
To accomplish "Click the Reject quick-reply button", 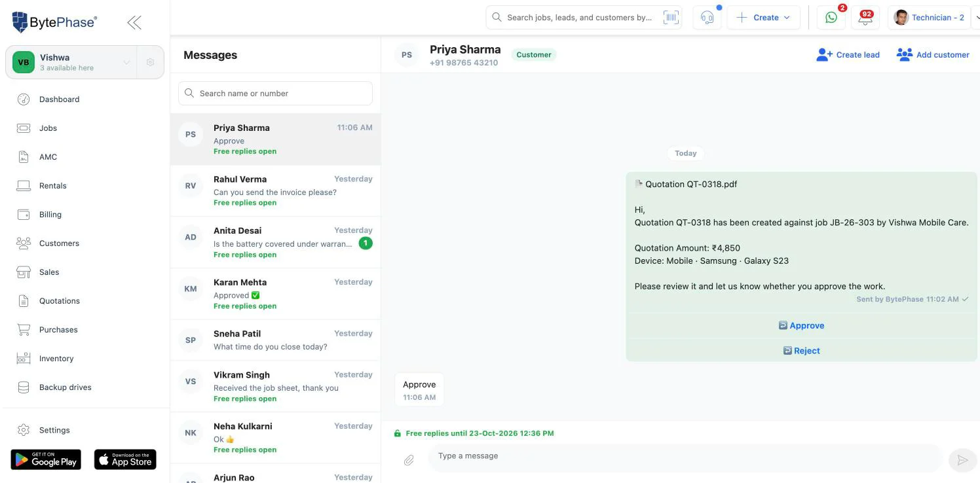I will click(x=801, y=351).
